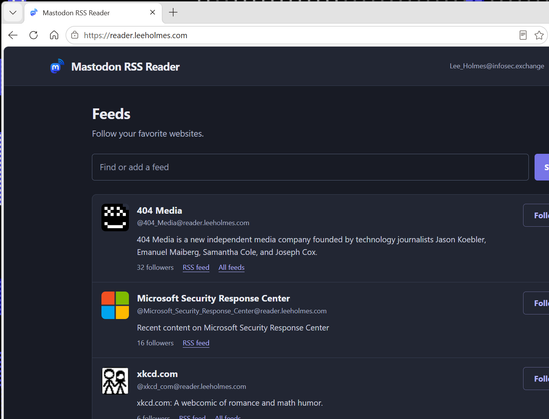The width and height of the screenshot is (549, 419).
Task: Click the Feeds heading
Action: click(111, 114)
